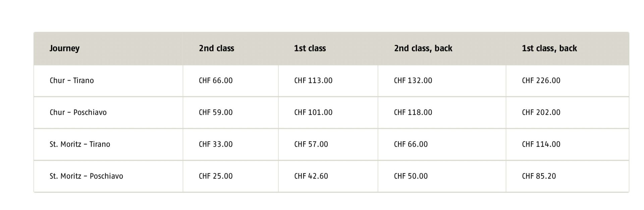The width and height of the screenshot is (644, 210).
Task: Click the Journey column header
Action: point(64,48)
